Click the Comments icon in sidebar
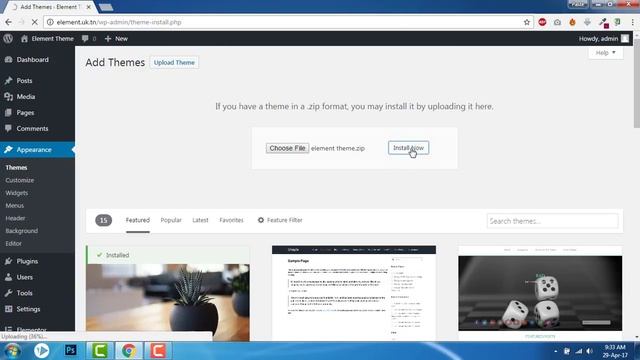 pos(8,129)
